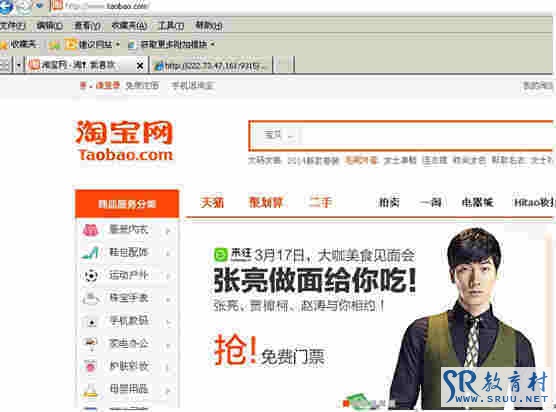Image resolution: width=556 pixels, height=412 pixels.
Task: Switch to the second http browser tab
Action: pos(212,66)
